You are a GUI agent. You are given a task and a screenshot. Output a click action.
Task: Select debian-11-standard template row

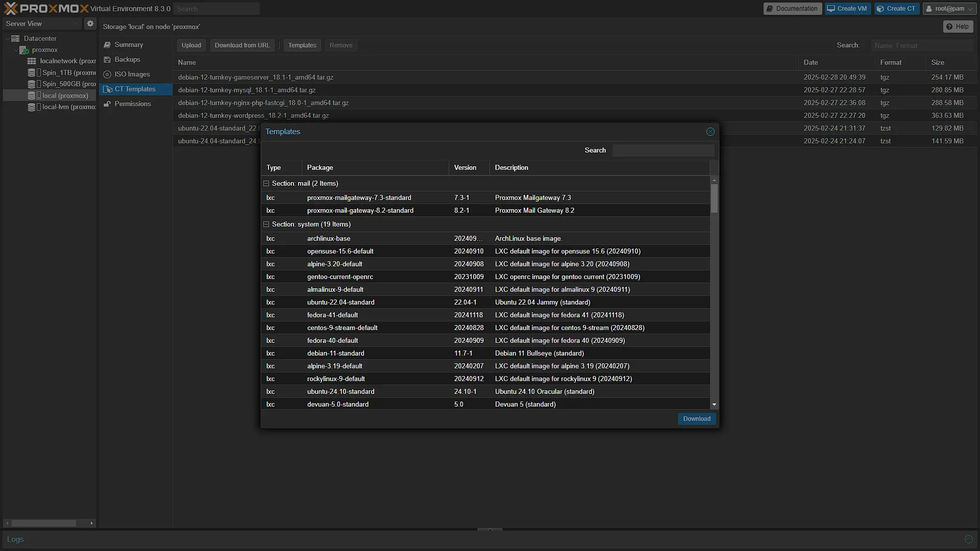click(485, 353)
